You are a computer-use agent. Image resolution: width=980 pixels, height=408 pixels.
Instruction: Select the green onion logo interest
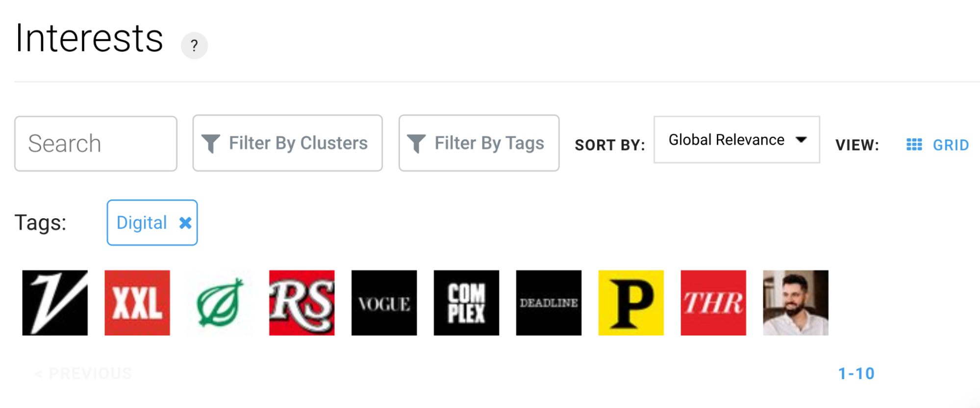point(220,303)
